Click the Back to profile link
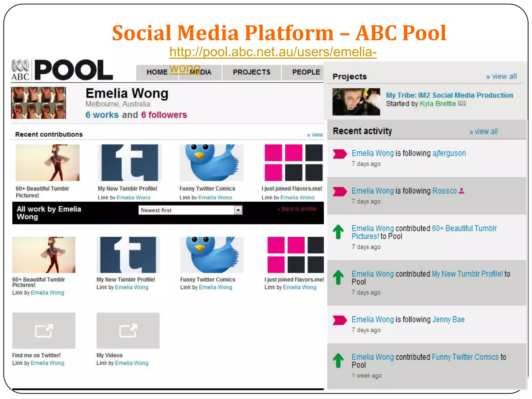 [297, 209]
